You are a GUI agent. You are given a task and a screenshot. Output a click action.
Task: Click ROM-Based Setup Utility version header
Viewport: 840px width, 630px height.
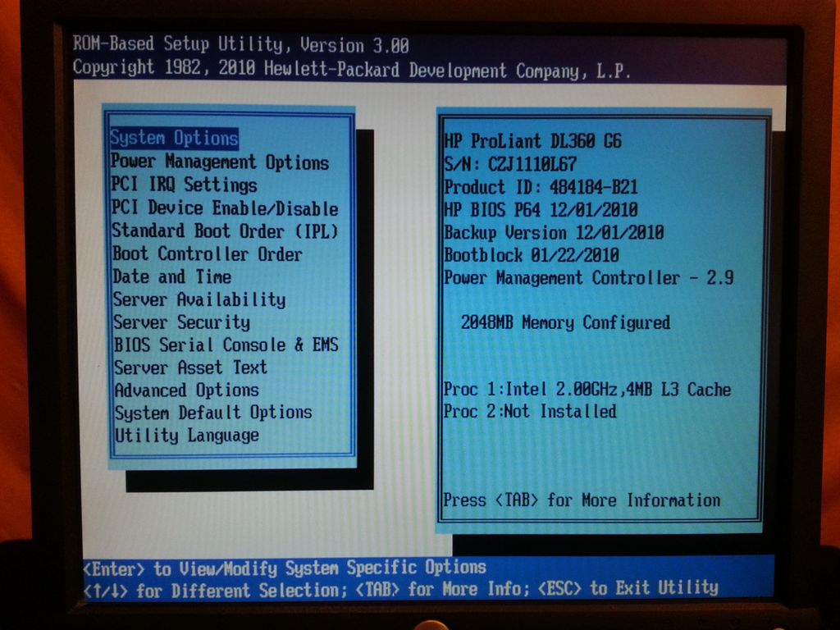point(241,44)
